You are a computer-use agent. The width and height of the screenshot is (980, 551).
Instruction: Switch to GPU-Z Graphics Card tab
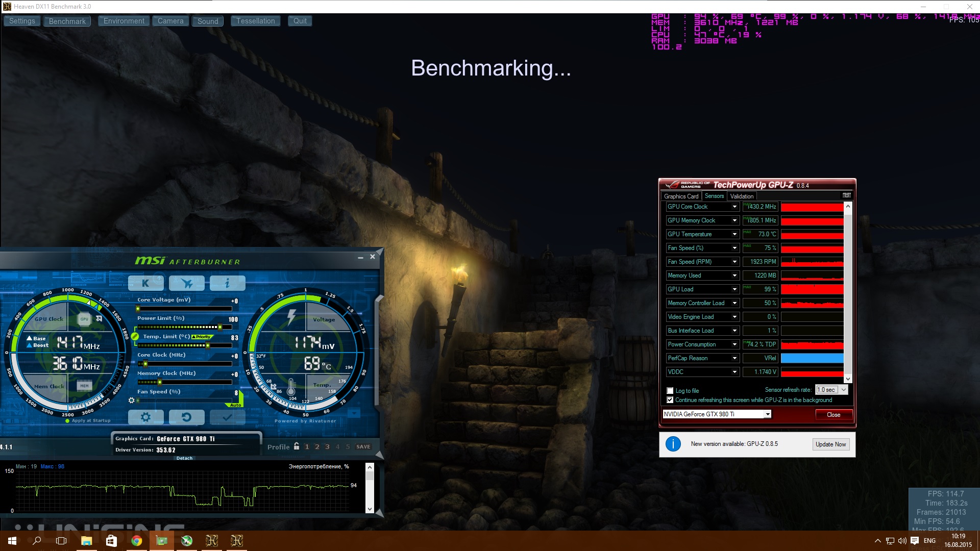681,196
